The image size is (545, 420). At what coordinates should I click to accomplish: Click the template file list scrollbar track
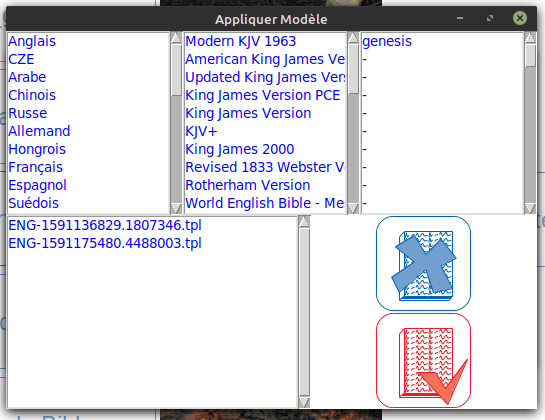304,312
